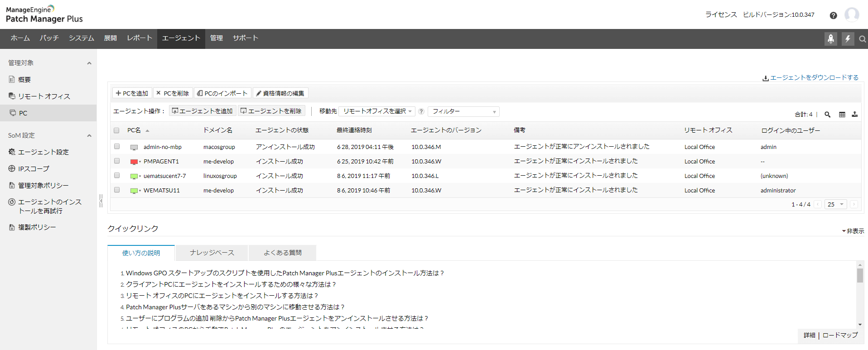Open the uematsucent7-7 status dropdown arrow
Screen dimensions: 868x350
(140, 176)
